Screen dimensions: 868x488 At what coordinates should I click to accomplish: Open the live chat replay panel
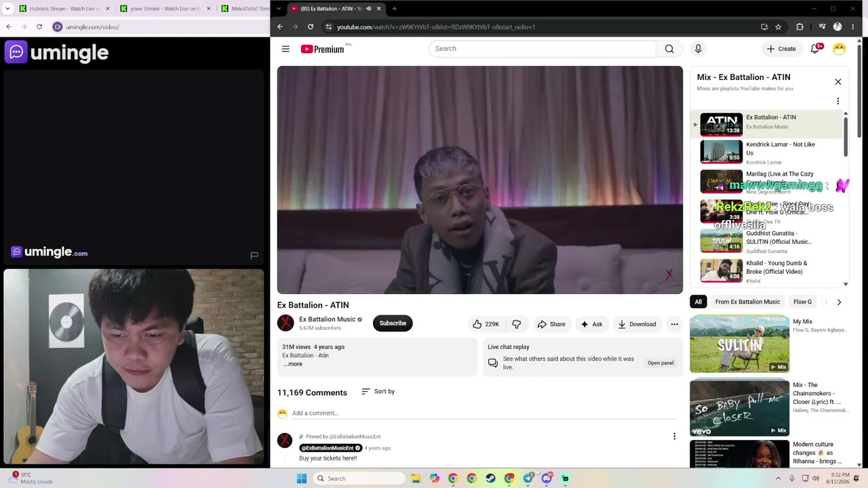[x=660, y=363]
